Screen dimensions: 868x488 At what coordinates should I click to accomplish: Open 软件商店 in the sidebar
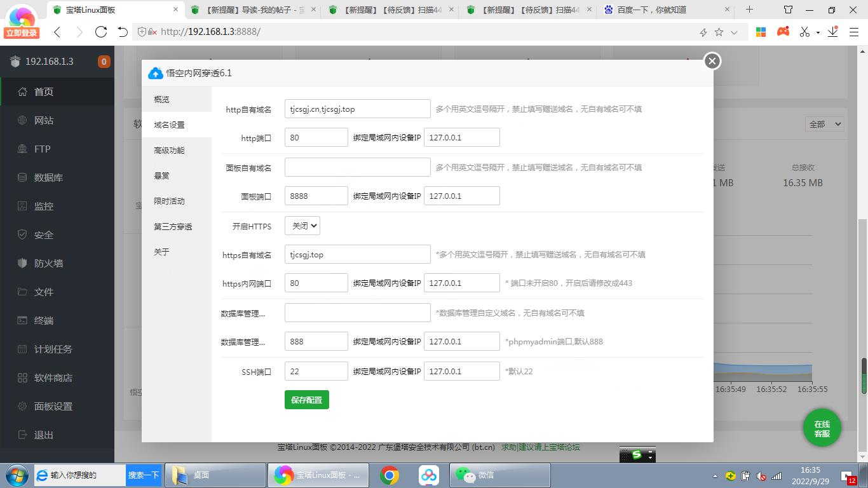[x=57, y=377]
